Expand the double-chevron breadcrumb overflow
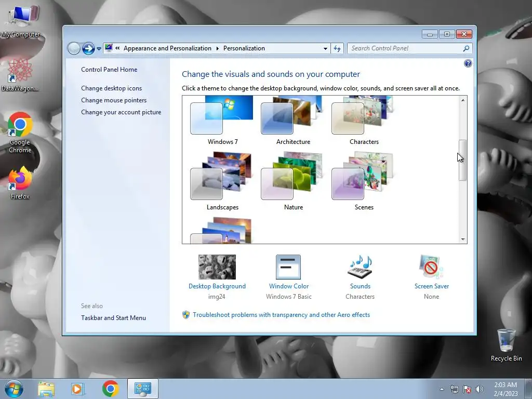Viewport: 532px width, 399px height. [x=117, y=48]
